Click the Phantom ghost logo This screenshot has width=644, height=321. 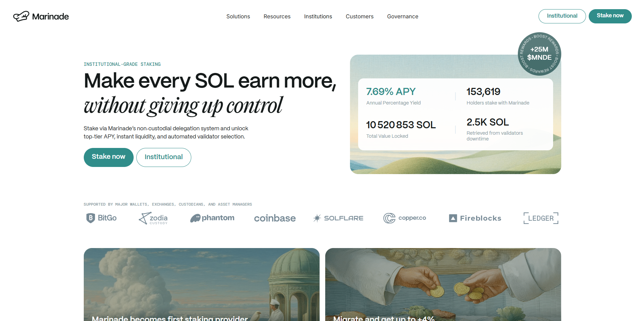(x=195, y=218)
